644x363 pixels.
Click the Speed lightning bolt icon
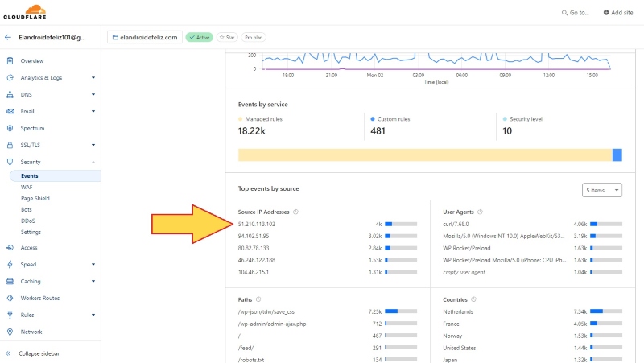[x=10, y=265]
